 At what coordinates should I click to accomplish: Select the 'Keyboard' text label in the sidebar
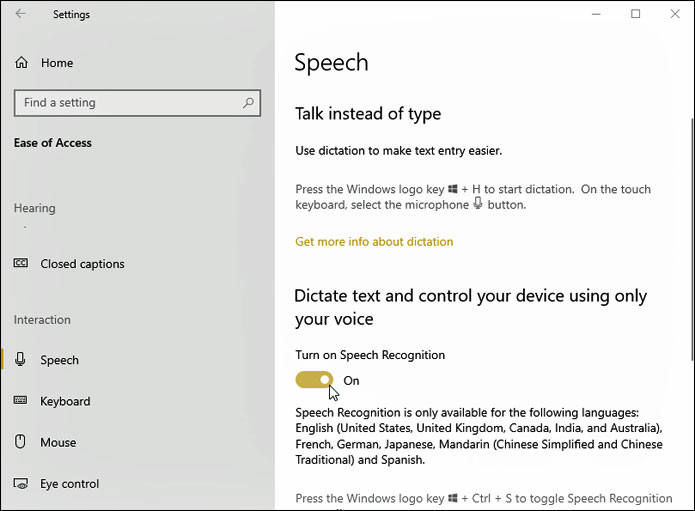(x=65, y=401)
